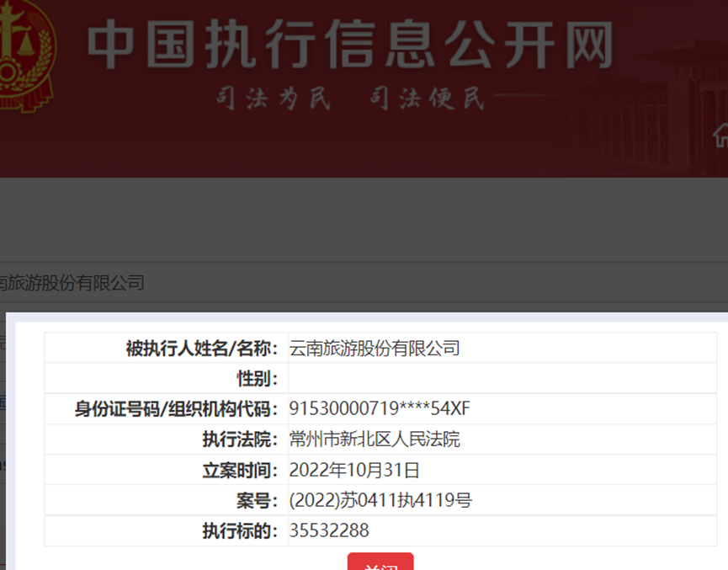Viewport: 728px width, 570px height.
Task: Select the court name 常州市新北区人民法院
Action: tap(375, 439)
